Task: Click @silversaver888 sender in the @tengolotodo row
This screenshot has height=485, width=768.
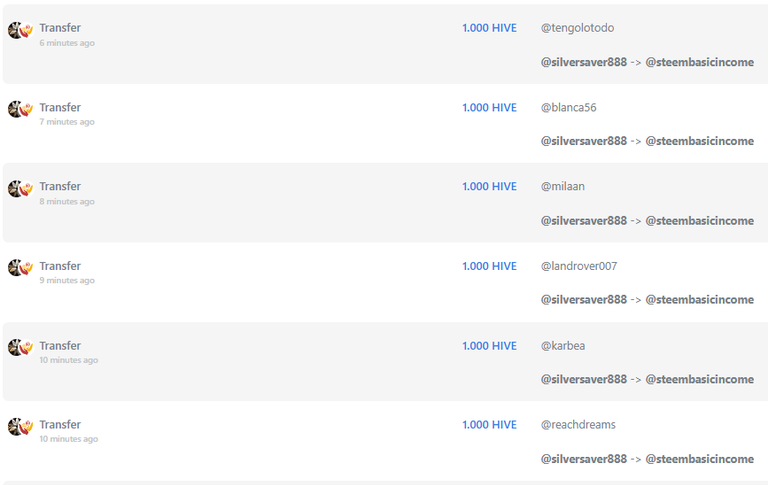Action: (x=583, y=62)
